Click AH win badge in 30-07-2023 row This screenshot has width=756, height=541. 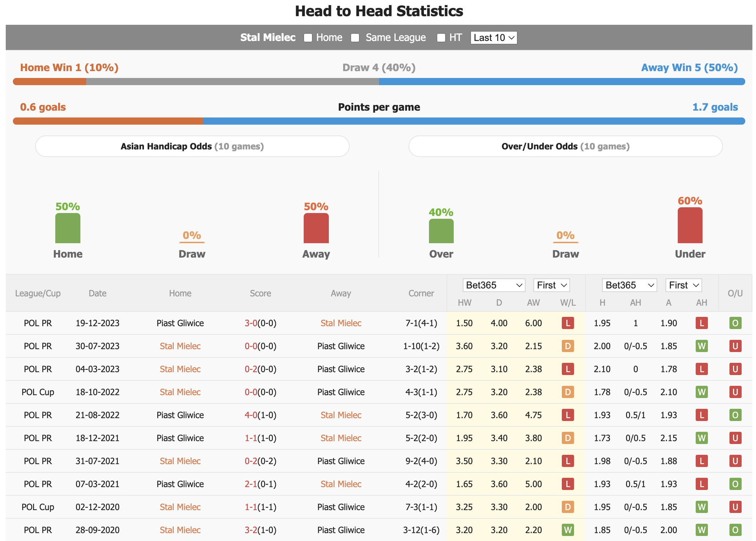[x=702, y=346]
